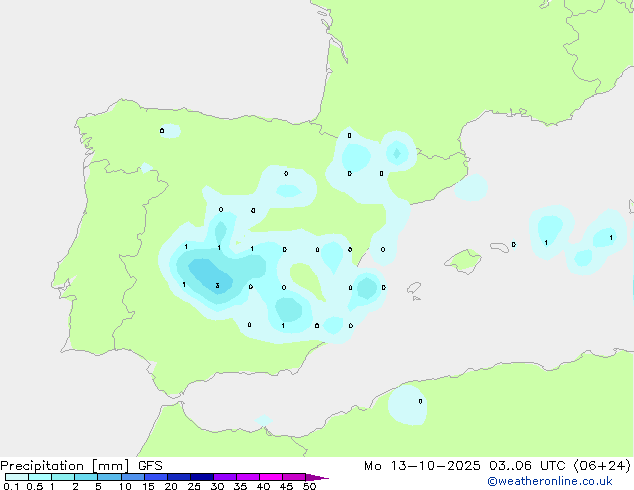
Task: Click the '(06+24)' forecast run text
Action: point(602,466)
